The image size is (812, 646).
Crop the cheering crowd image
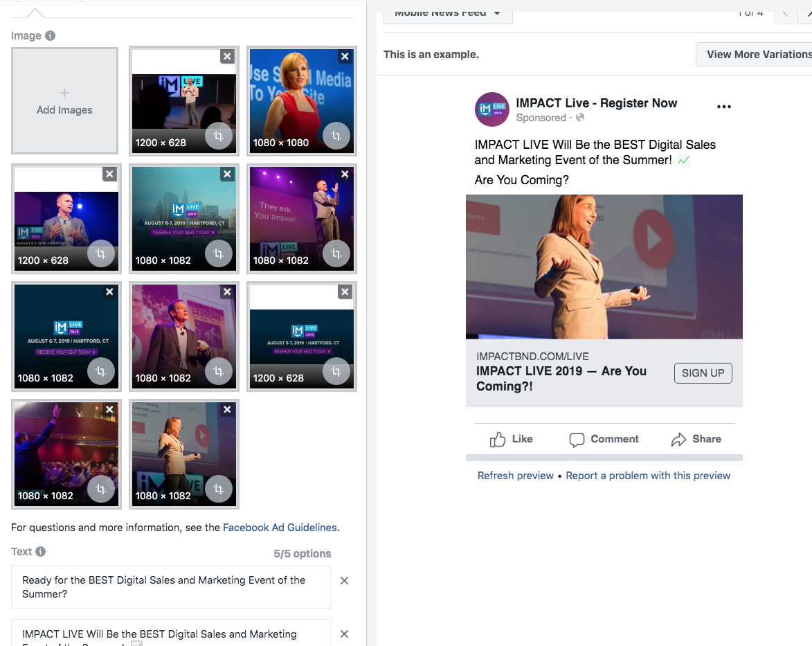pyautogui.click(x=101, y=489)
